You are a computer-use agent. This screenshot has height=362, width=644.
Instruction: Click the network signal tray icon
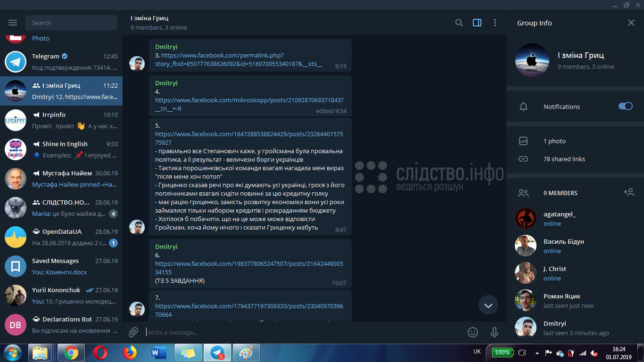tap(583, 353)
